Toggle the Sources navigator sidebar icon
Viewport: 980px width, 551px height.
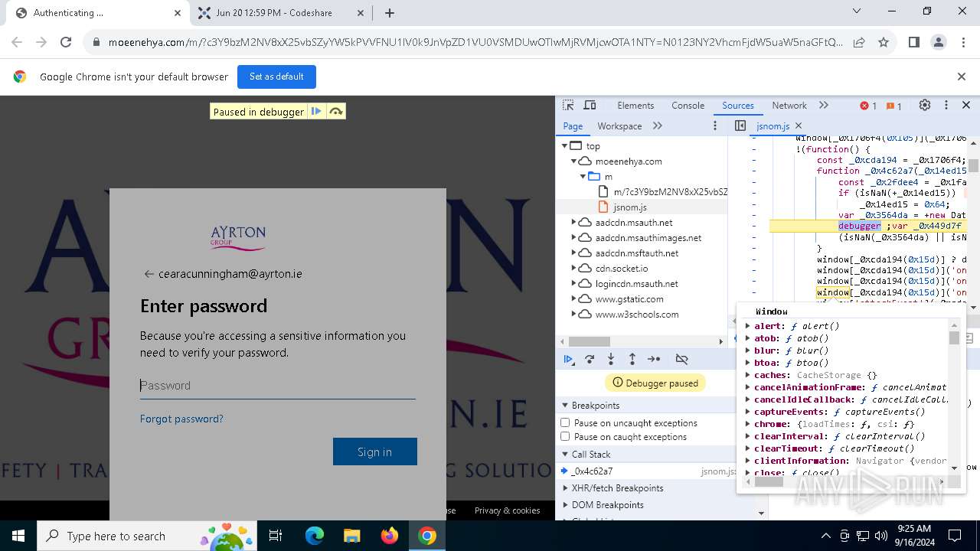pyautogui.click(x=740, y=126)
